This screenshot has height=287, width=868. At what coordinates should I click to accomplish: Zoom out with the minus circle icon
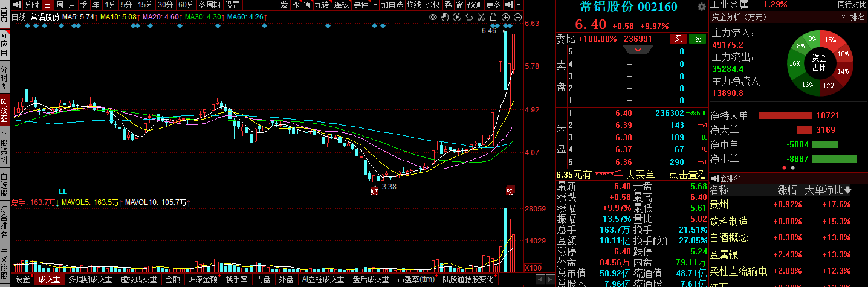(517, 17)
